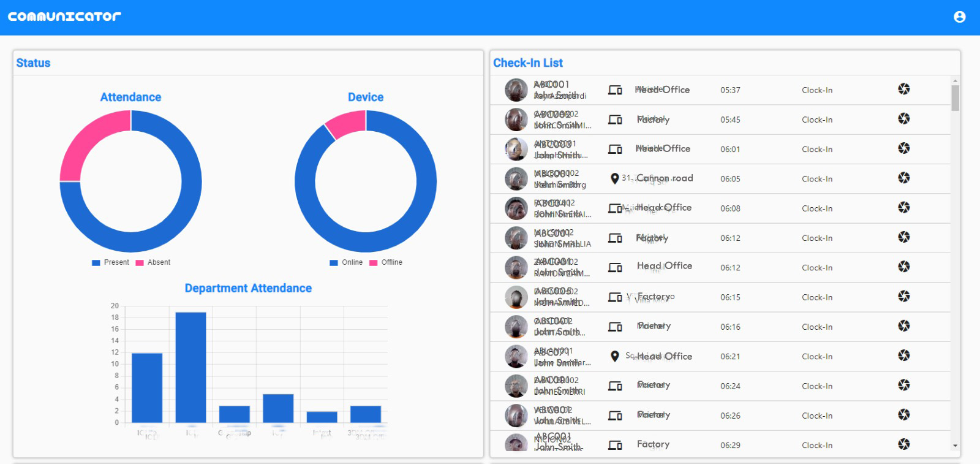Click the shutter icon in the 06:16 row
This screenshot has width=980, height=464.
903,326
